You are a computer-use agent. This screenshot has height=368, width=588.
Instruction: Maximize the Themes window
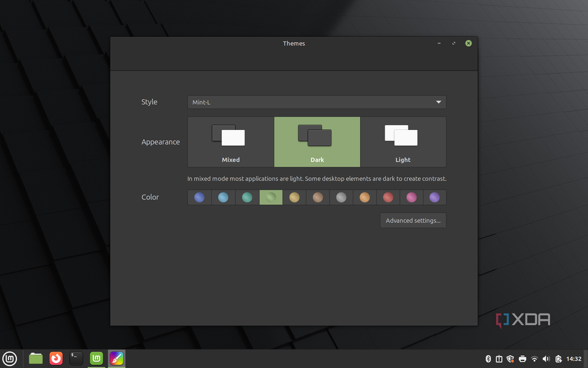point(454,43)
